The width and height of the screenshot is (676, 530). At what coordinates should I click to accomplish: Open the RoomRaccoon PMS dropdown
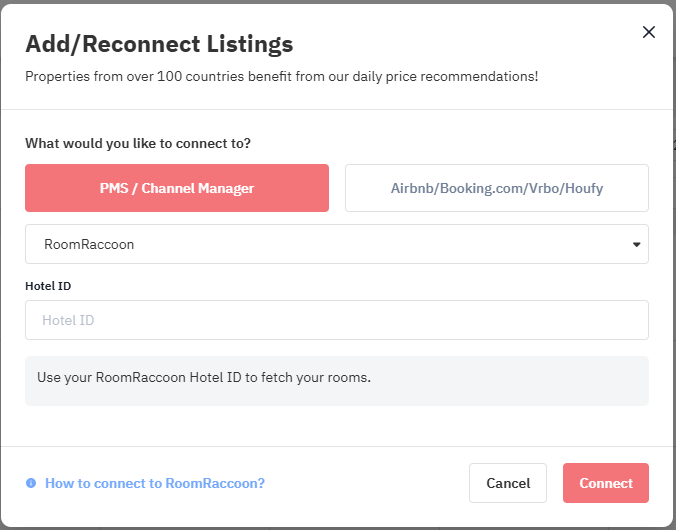click(x=337, y=244)
